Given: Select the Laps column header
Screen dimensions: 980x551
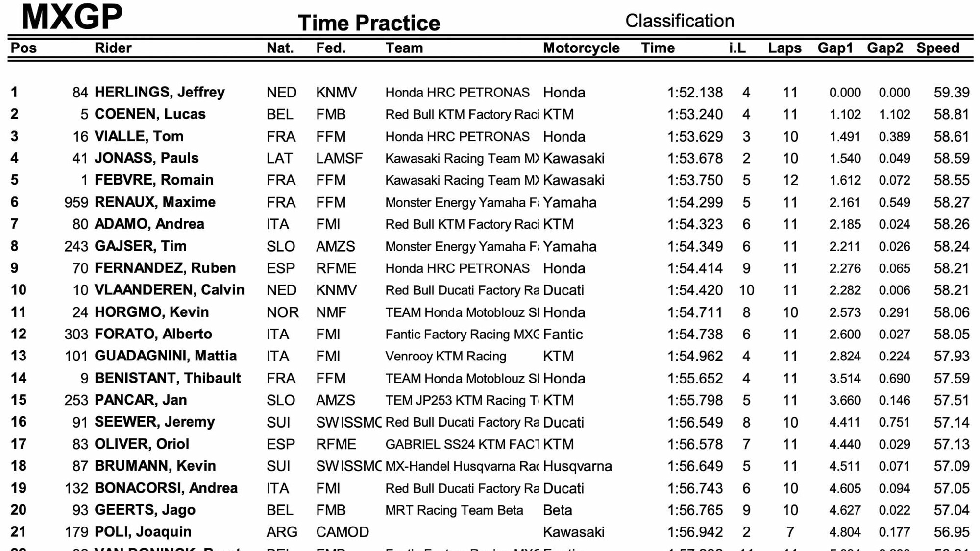Looking at the screenshot, I should tap(784, 48).
